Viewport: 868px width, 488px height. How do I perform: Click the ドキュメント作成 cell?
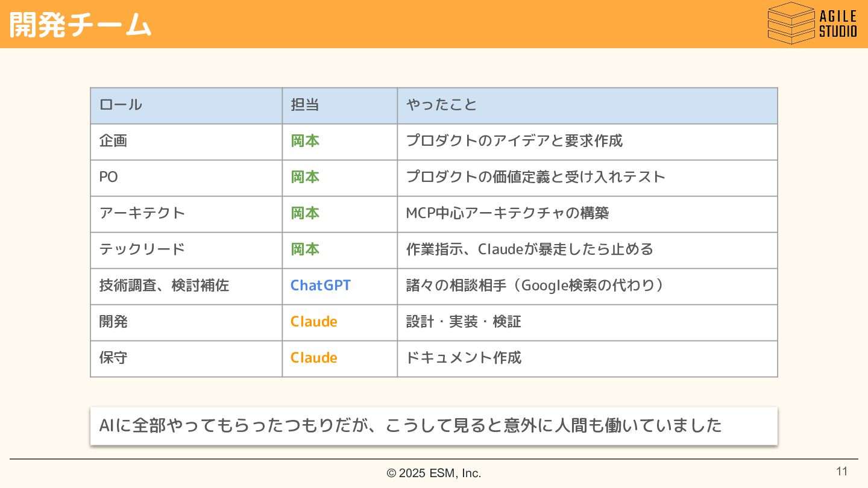point(464,358)
